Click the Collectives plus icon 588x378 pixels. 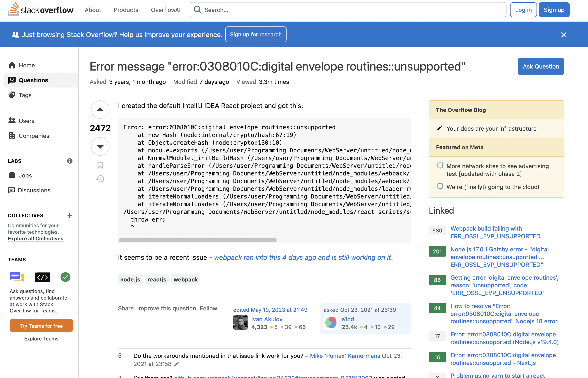tap(70, 215)
